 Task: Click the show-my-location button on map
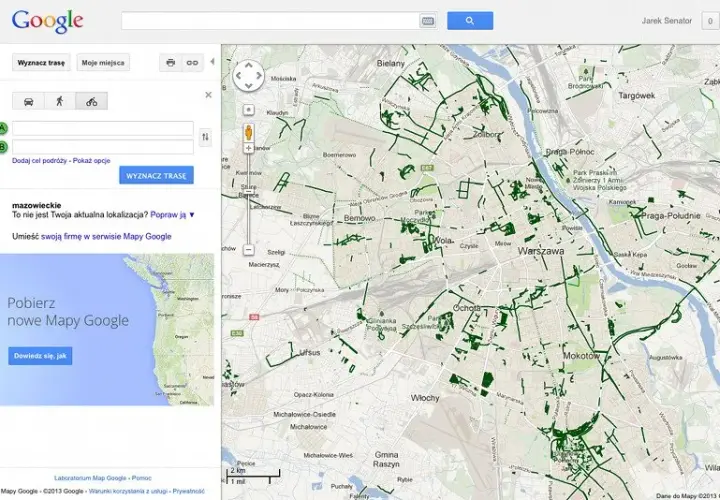[x=248, y=110]
